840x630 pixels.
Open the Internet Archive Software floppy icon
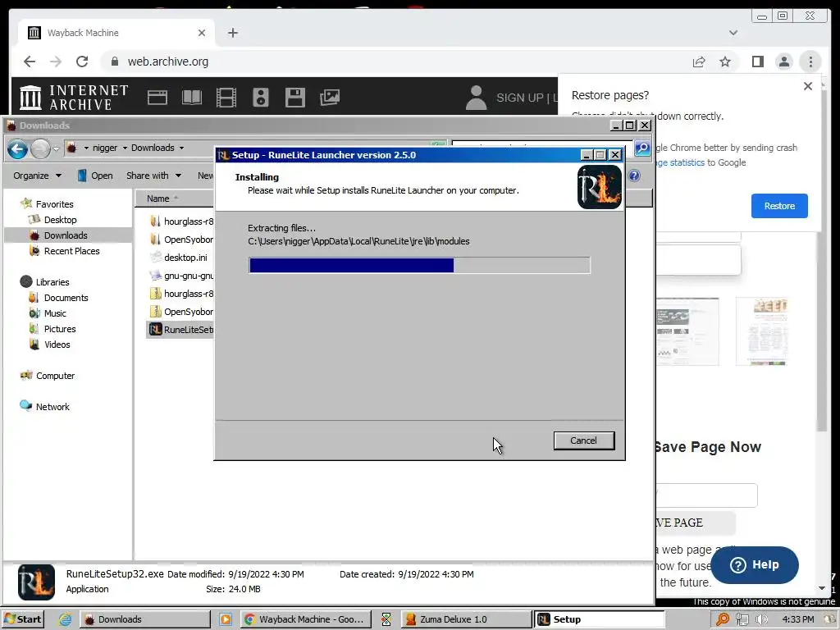[x=295, y=98]
